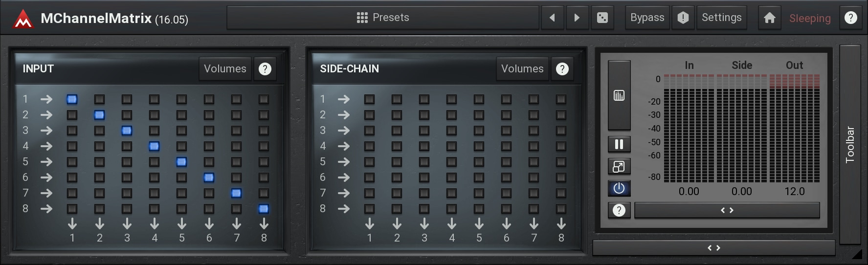Viewport: 868px width, 265px height.
Task: Click the exclamation hexagon icon beside Bypass
Action: pos(683,18)
